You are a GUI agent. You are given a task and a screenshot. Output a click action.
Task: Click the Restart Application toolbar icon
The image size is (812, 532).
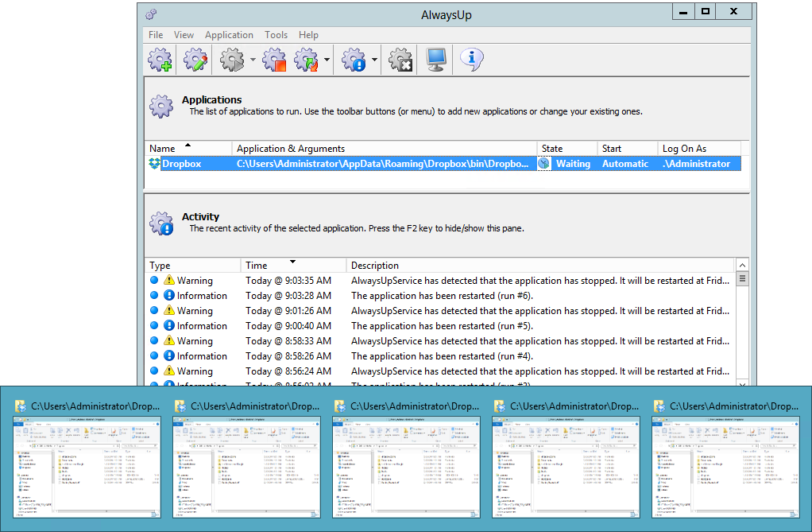tap(306, 60)
